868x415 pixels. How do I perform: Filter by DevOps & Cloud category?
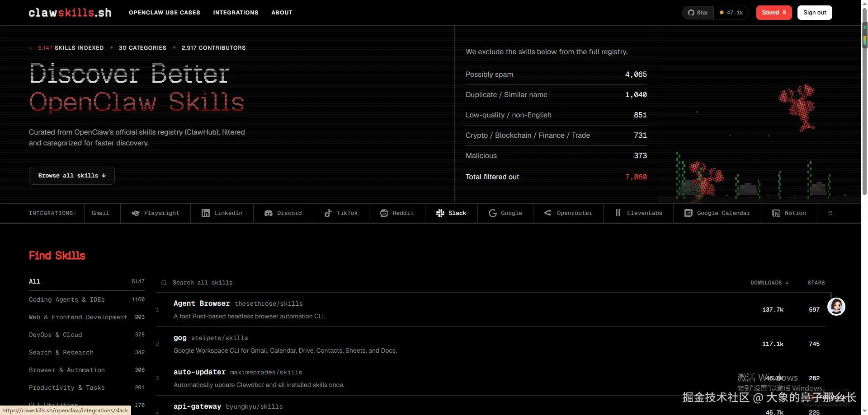[56, 335]
